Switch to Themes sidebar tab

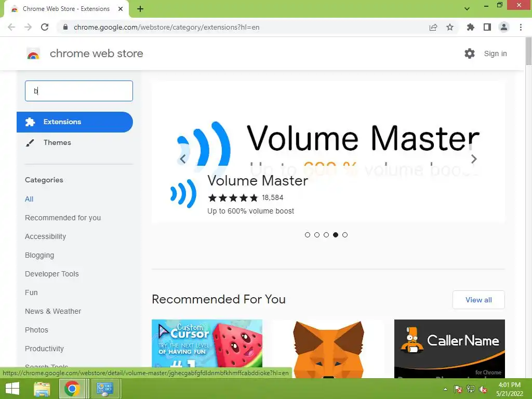tap(57, 142)
